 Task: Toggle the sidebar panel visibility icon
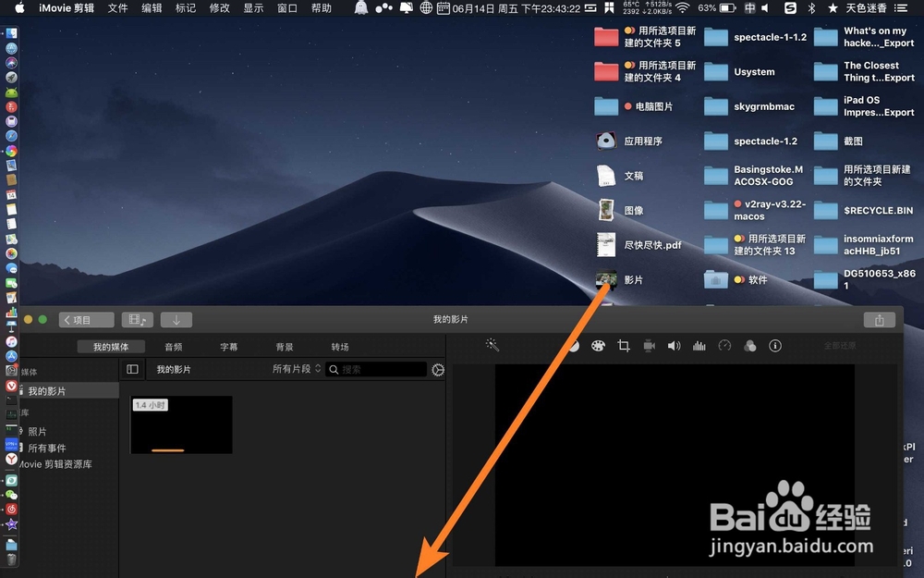(131, 368)
